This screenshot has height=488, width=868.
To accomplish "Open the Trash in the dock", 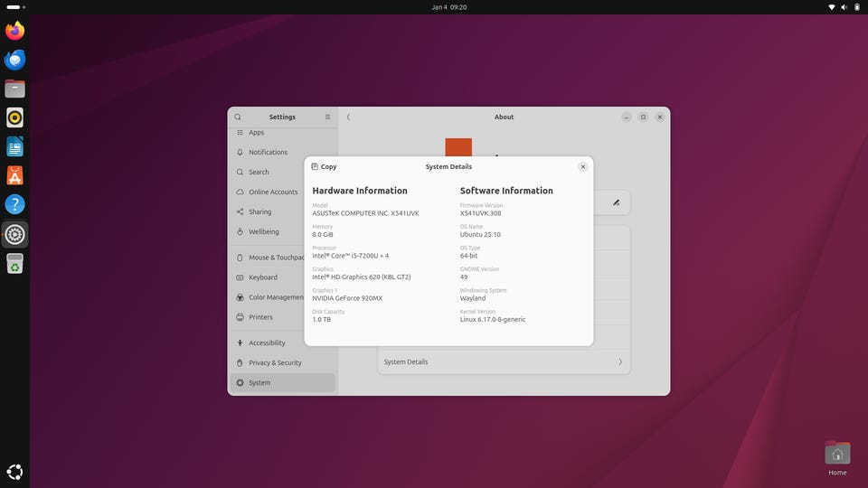I will (14, 263).
